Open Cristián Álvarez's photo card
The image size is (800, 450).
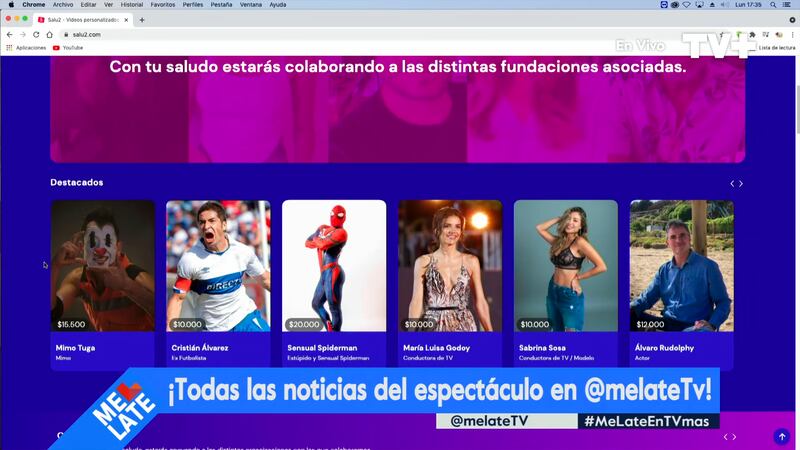click(218, 266)
